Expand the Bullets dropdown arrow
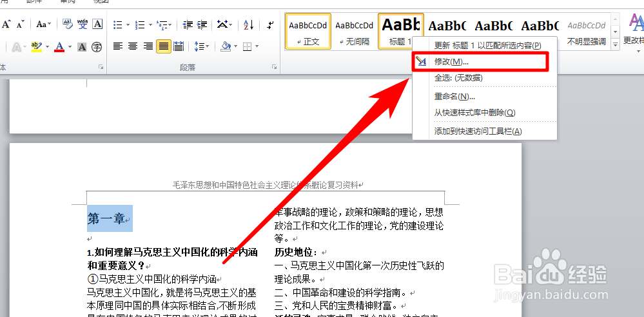This screenshot has width=644, height=317. (128, 25)
